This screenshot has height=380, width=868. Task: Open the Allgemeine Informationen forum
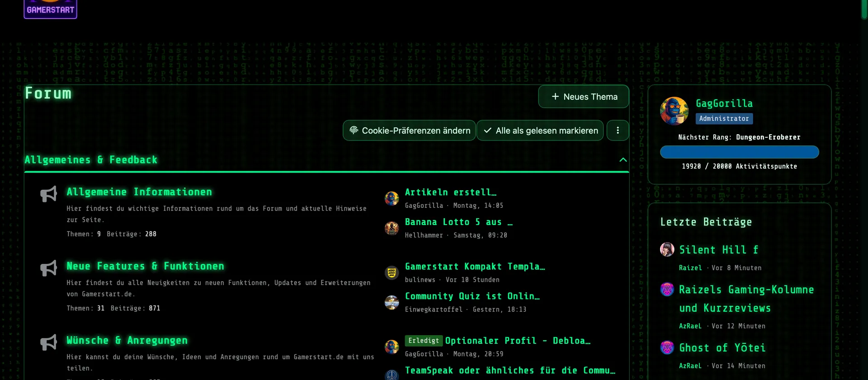[139, 192]
